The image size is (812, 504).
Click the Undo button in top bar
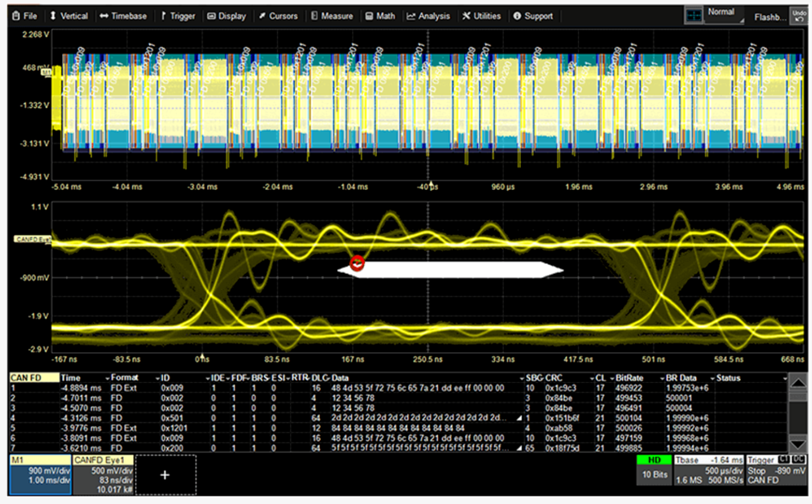(799, 16)
